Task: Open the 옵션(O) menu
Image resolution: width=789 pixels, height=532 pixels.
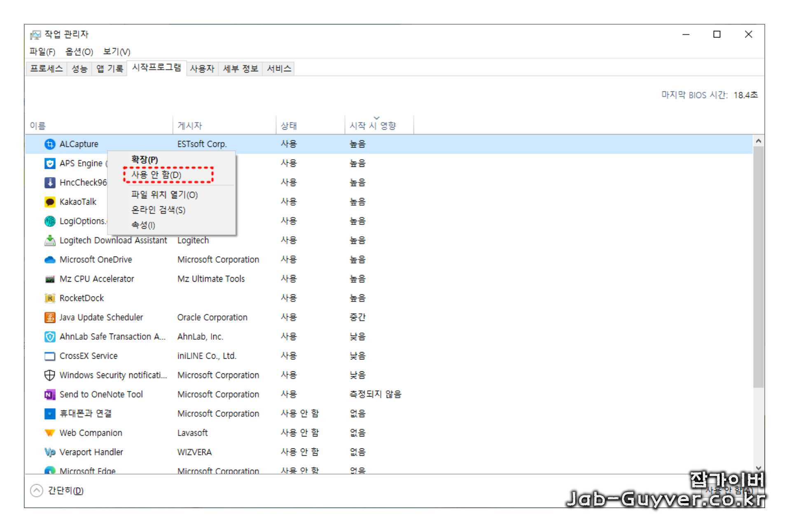Action: click(x=79, y=52)
